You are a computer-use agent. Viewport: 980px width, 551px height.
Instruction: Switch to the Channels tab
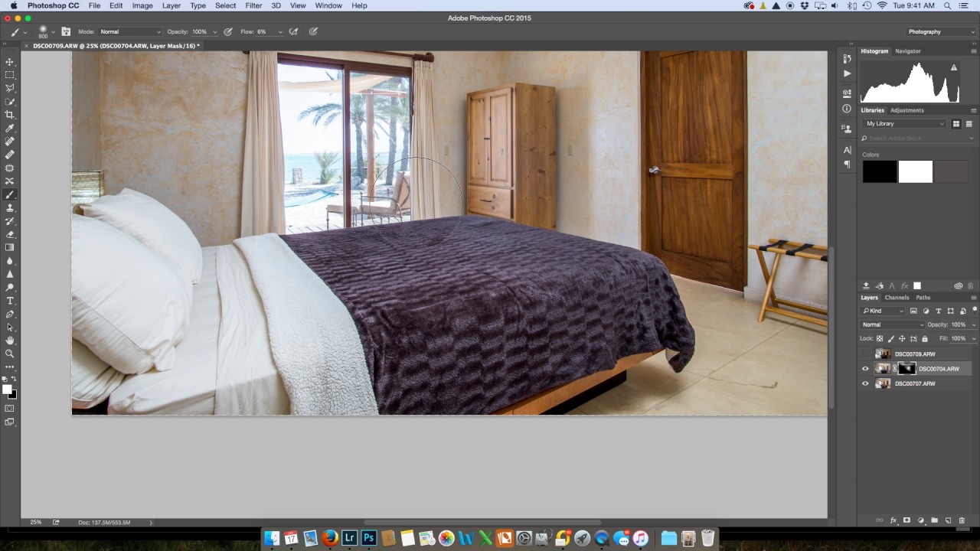(x=897, y=298)
